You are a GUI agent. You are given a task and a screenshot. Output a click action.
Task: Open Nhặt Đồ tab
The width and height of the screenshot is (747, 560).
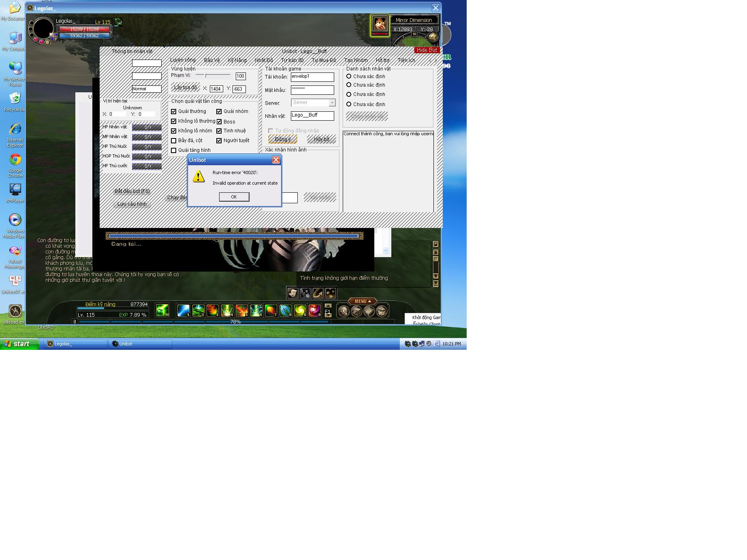264,60
